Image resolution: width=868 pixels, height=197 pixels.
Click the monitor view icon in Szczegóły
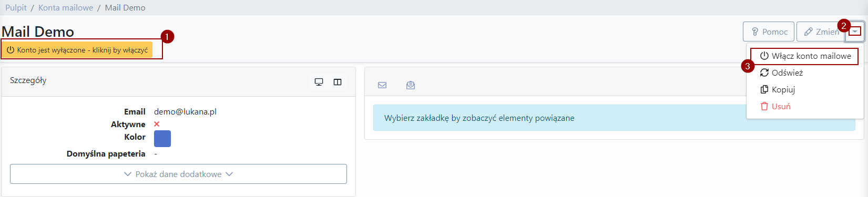tap(319, 82)
